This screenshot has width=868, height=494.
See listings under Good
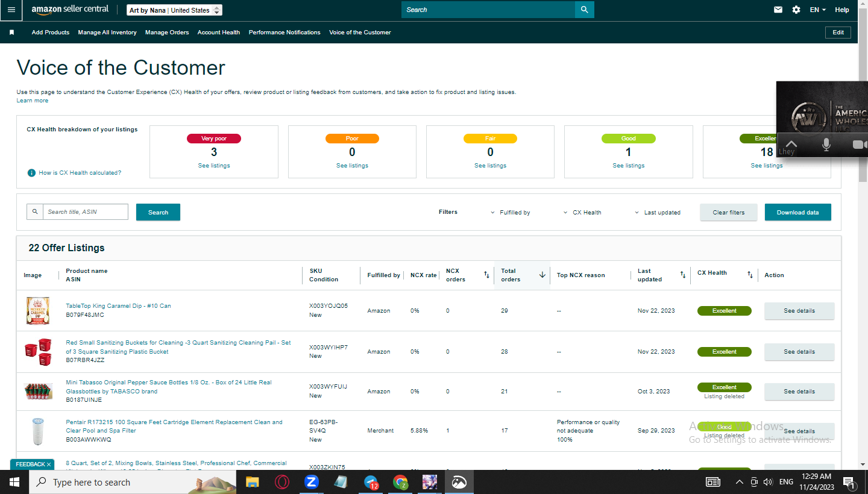[629, 166]
